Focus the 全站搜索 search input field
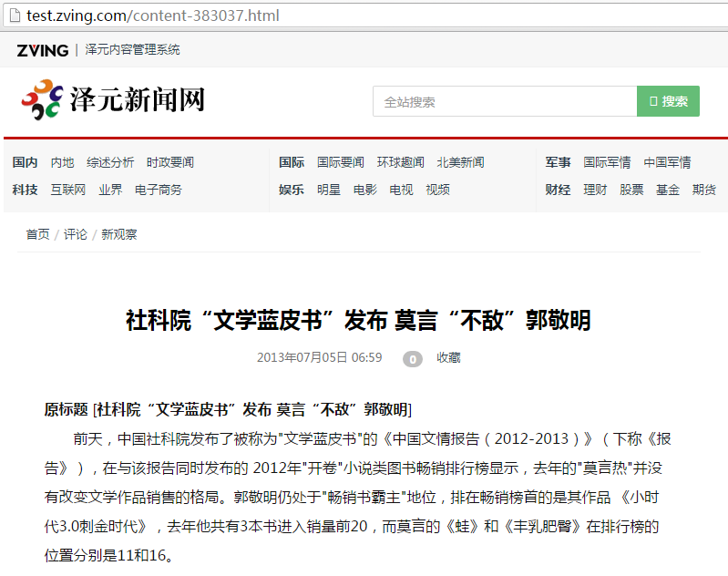Viewport: 728px width, 576px height. click(x=504, y=101)
